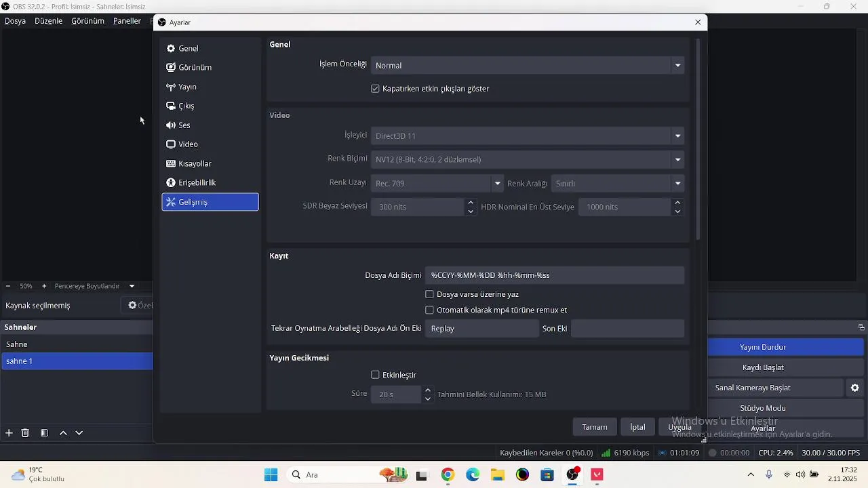Click the İptal button
The width and height of the screenshot is (868, 488).
(x=637, y=427)
